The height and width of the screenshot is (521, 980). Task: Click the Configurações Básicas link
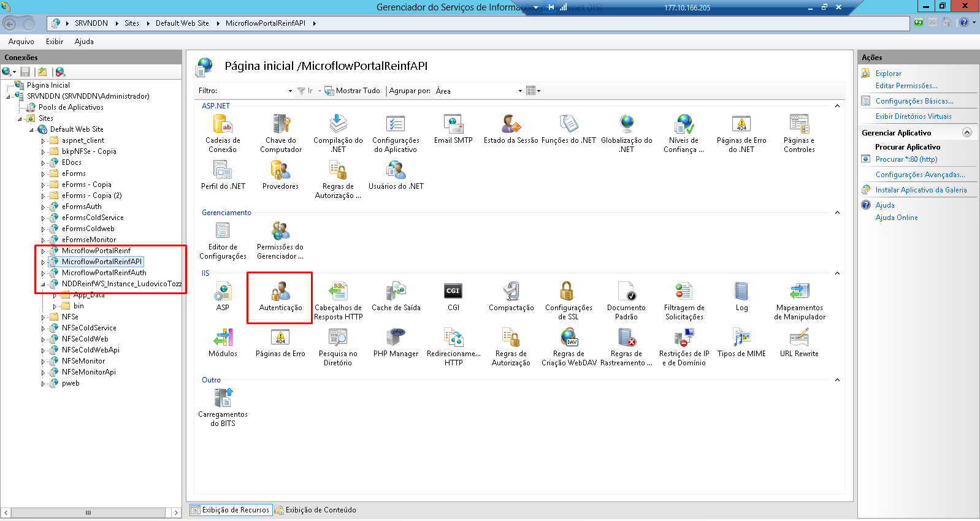pos(914,101)
